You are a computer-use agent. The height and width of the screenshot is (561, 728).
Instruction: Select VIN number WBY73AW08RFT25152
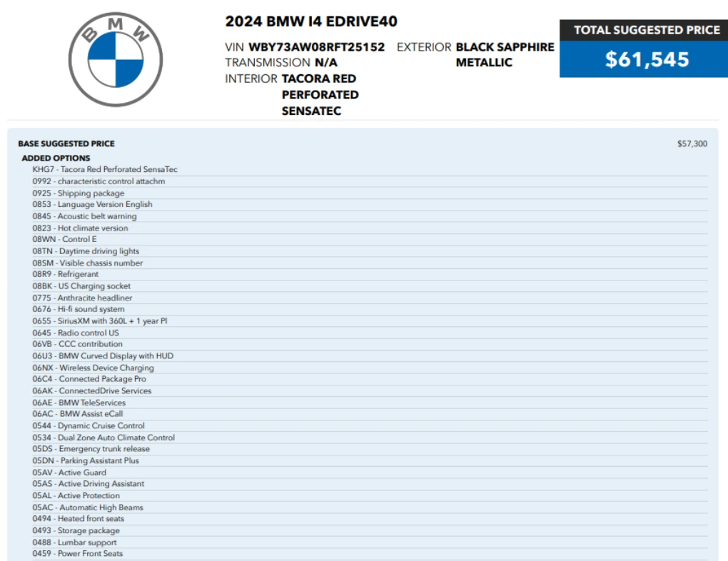point(317,47)
